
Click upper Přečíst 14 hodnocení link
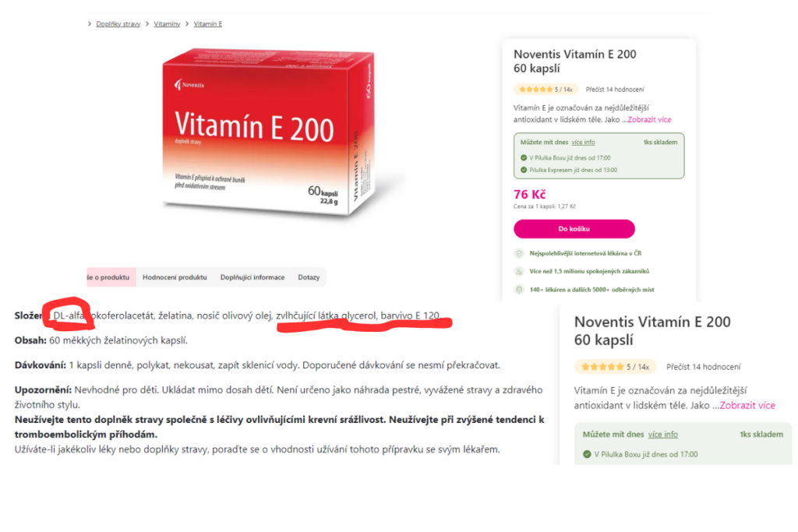[x=615, y=90]
